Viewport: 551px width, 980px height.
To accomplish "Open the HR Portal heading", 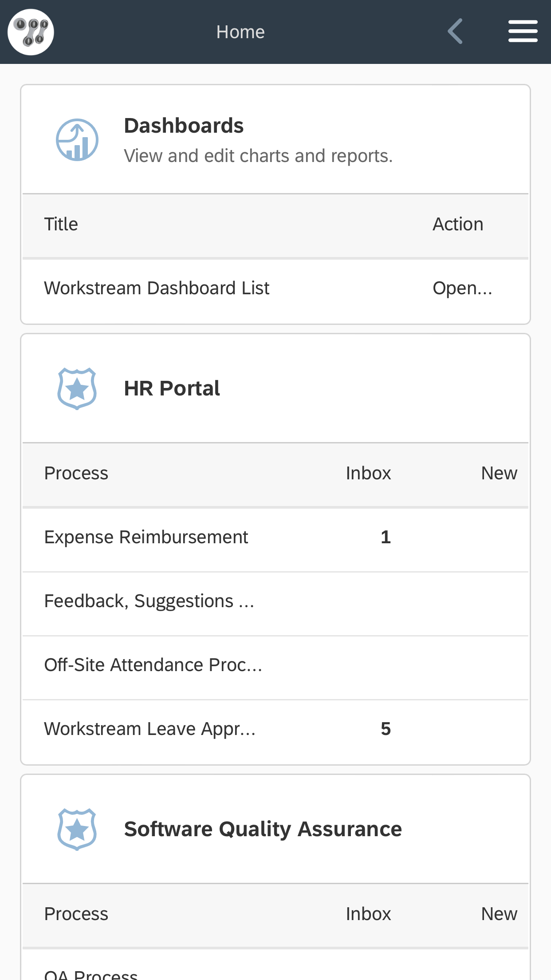I will tap(172, 388).
